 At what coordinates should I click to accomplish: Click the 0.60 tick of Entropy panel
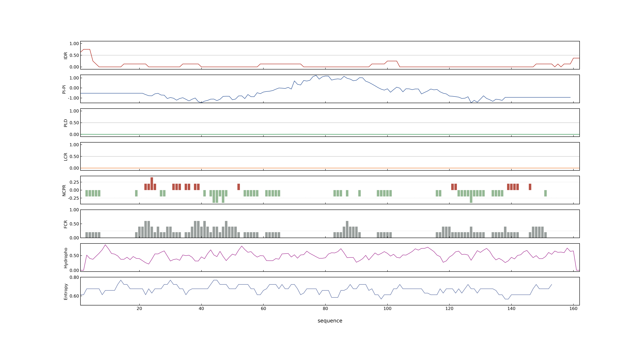(74, 296)
